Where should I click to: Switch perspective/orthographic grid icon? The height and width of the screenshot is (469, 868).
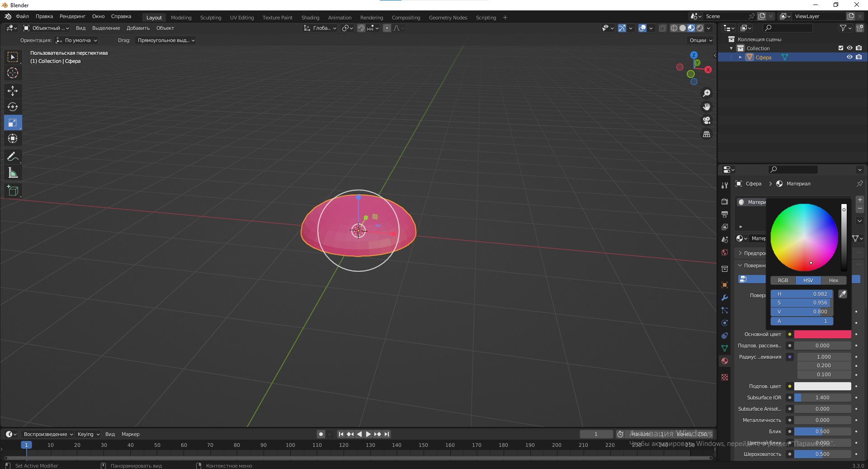pos(707,134)
